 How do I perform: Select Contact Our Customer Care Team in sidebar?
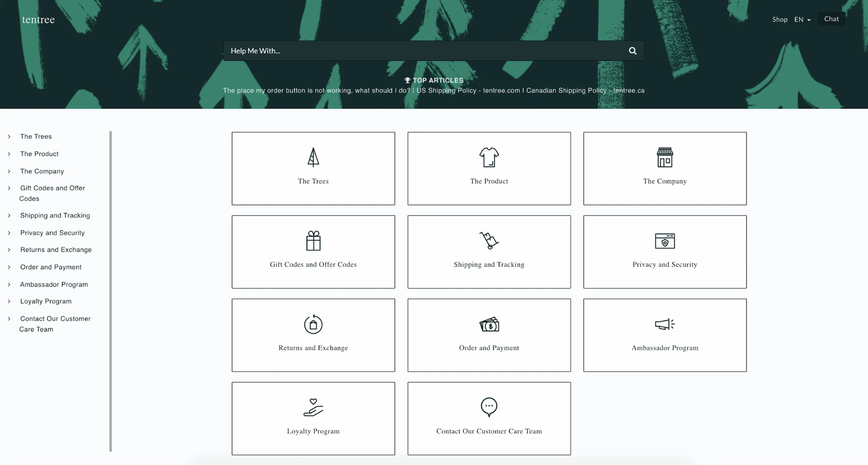(55, 324)
